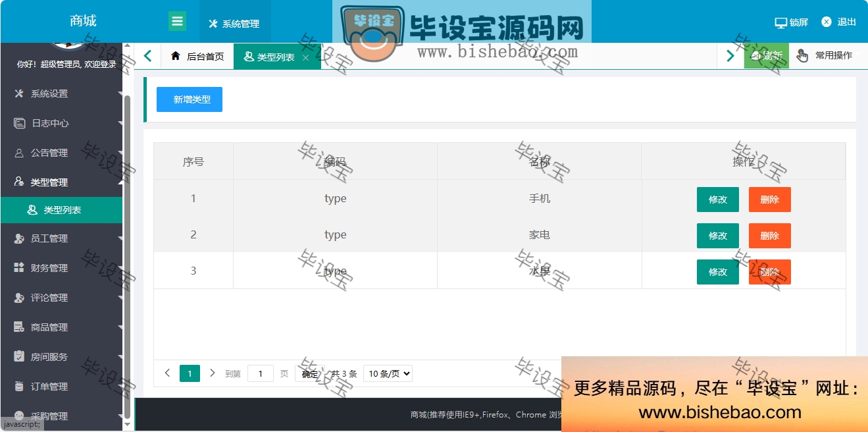Image resolution: width=868 pixels, height=432 pixels.
Task: Click the 员工管理 icon in sidebar
Action: tap(19, 238)
